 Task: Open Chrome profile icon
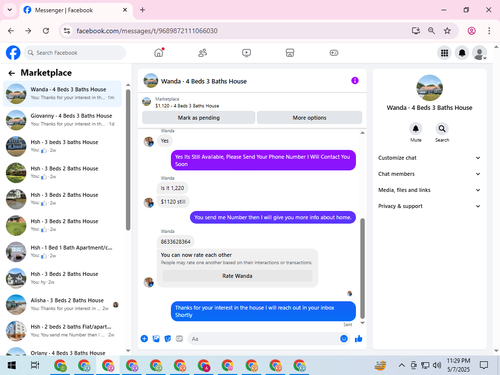tap(471, 31)
